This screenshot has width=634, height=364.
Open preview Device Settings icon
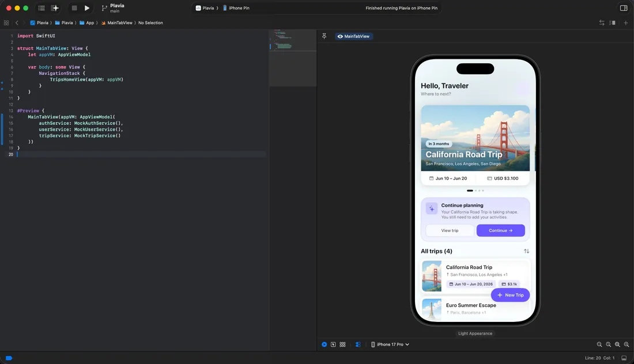[358, 344]
